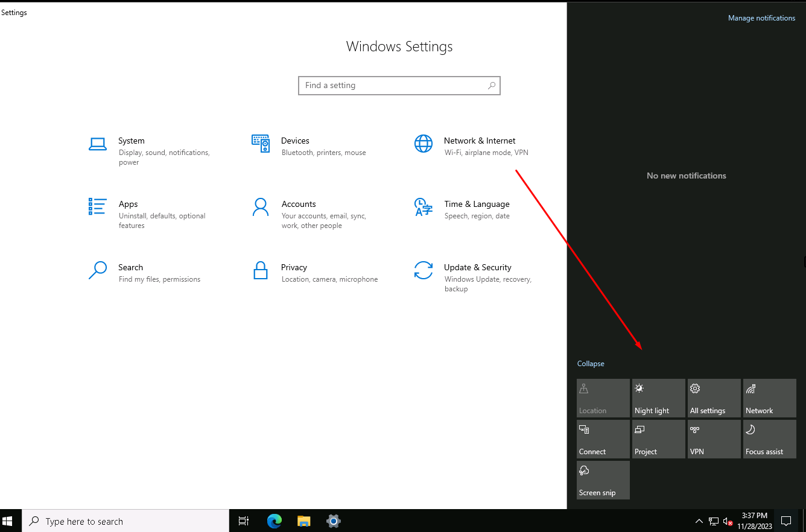
Task: Open Update & Security settings
Action: (x=477, y=268)
